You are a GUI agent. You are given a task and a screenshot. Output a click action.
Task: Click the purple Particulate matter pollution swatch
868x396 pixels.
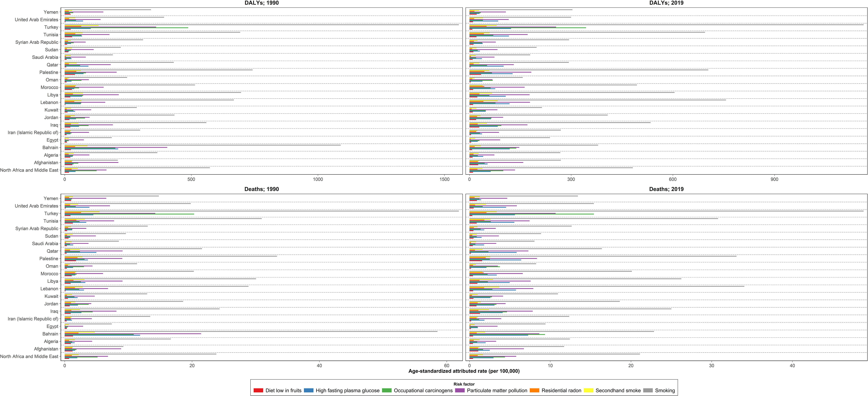click(460, 390)
